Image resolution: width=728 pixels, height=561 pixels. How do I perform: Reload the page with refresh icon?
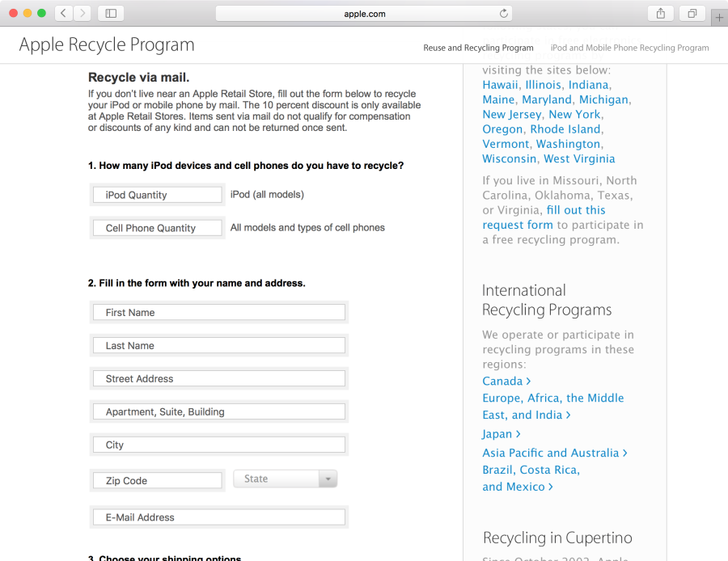point(503,14)
